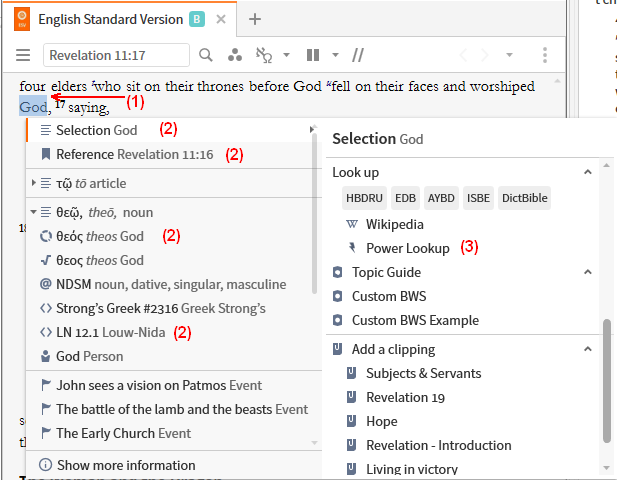Select LN 12.1 Louw-Nida entry
617x480 pixels.
[172, 332]
